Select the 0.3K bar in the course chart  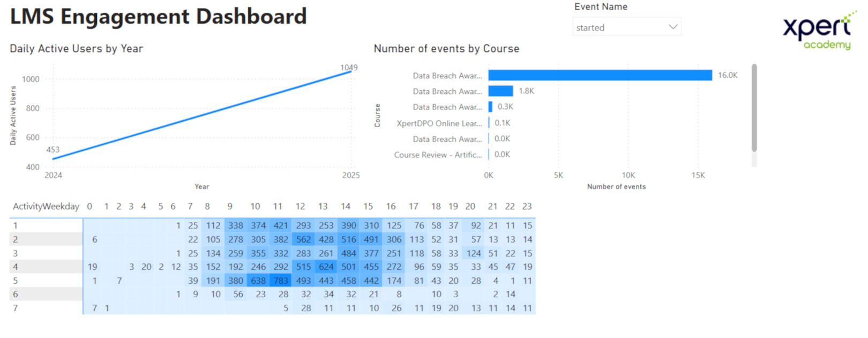click(490, 107)
